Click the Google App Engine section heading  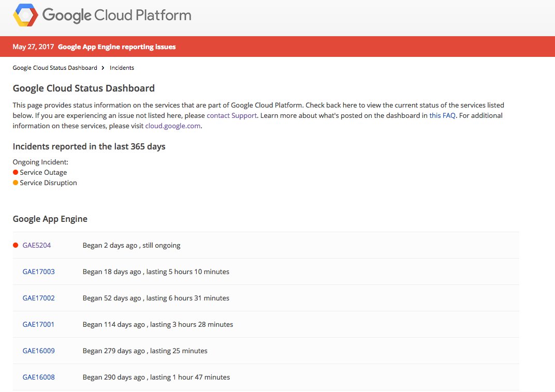(x=50, y=219)
